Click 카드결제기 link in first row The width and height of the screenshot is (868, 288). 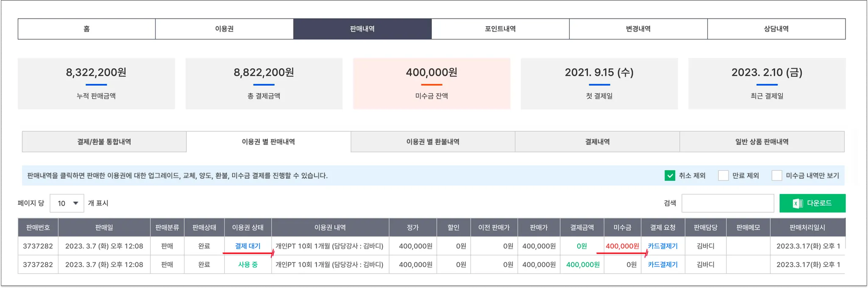click(662, 246)
